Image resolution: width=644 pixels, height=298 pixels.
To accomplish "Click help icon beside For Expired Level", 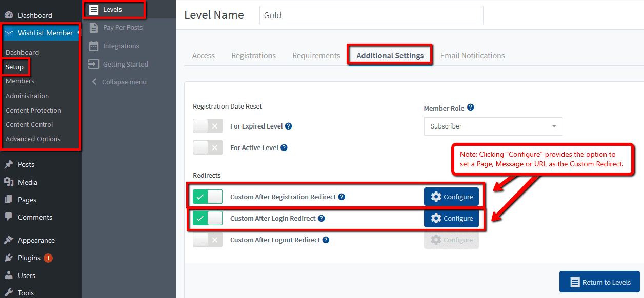I will coord(288,126).
